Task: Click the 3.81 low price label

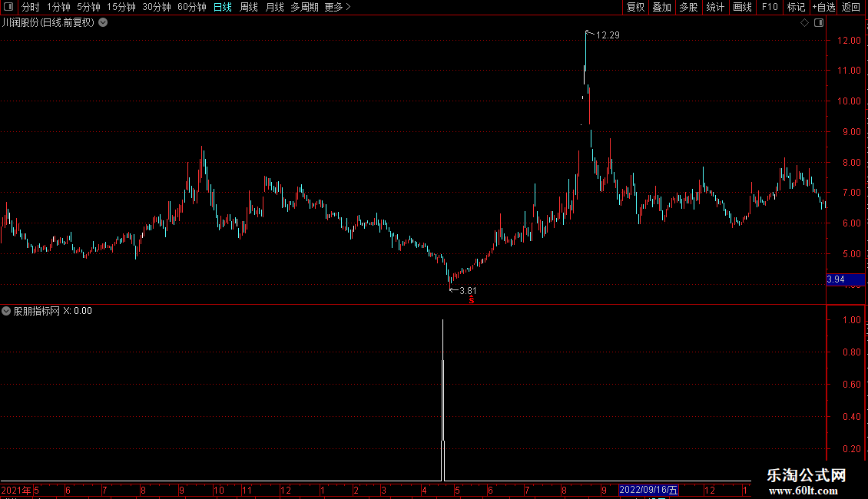Action: [468, 291]
